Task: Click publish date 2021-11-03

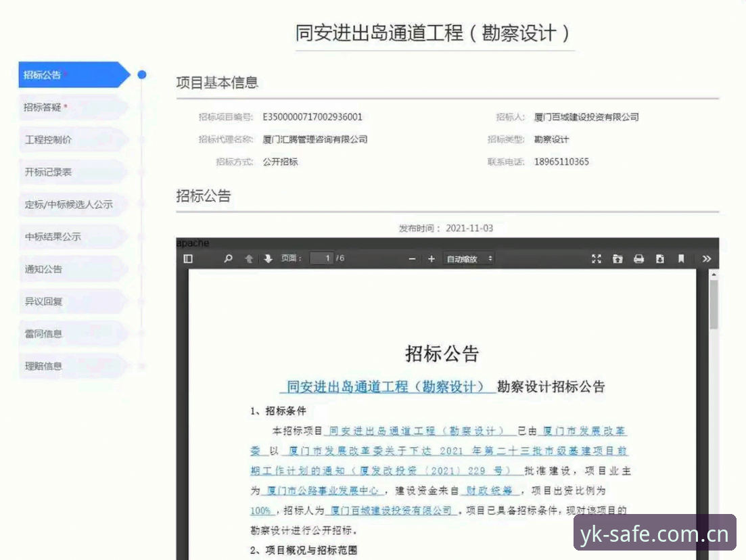Action: tap(469, 229)
